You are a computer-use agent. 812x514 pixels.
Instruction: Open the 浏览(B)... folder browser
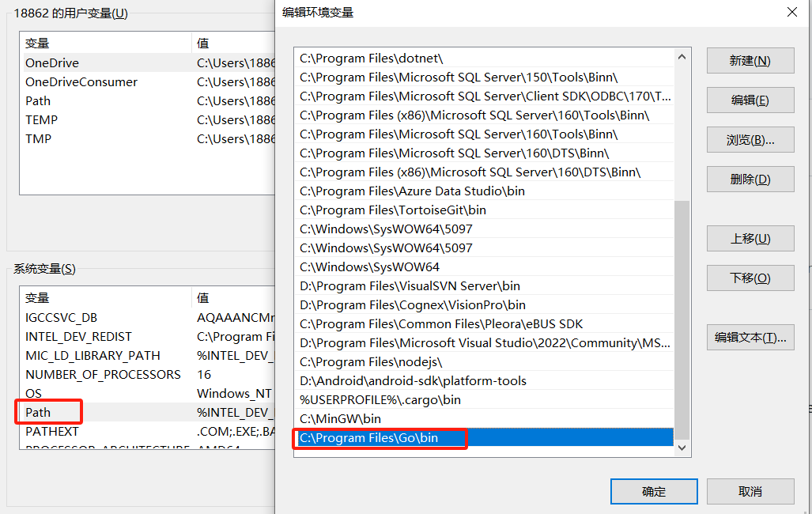[x=750, y=140]
